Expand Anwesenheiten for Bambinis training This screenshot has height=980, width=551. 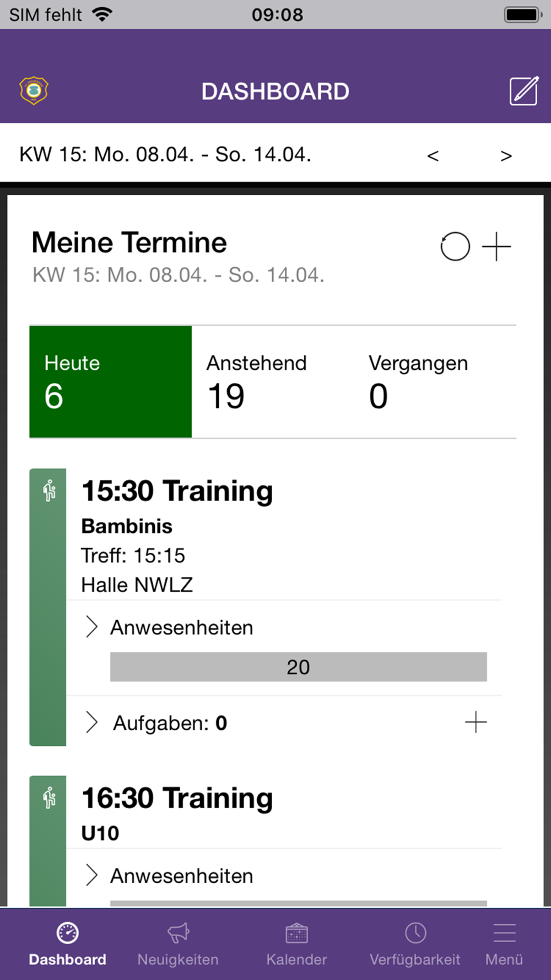[x=170, y=627]
